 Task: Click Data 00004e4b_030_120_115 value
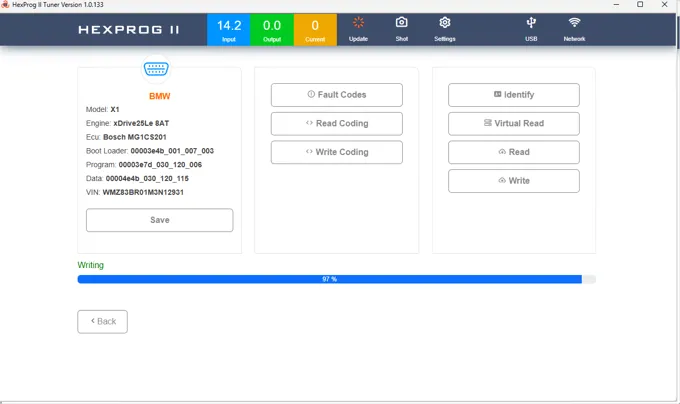coord(147,179)
